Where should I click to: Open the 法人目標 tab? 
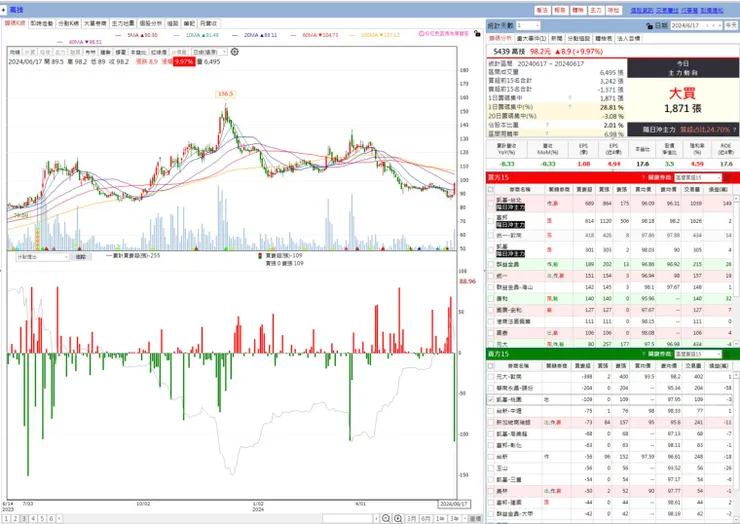click(629, 38)
